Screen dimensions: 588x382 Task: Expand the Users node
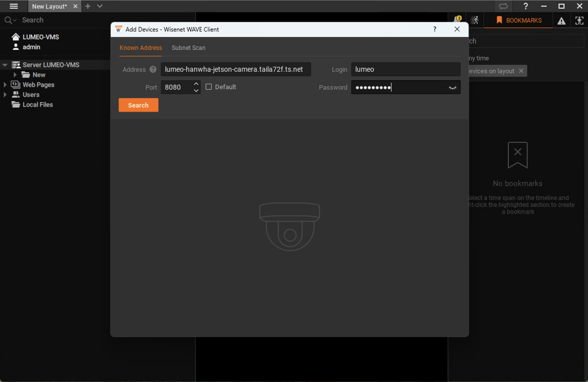pos(5,95)
